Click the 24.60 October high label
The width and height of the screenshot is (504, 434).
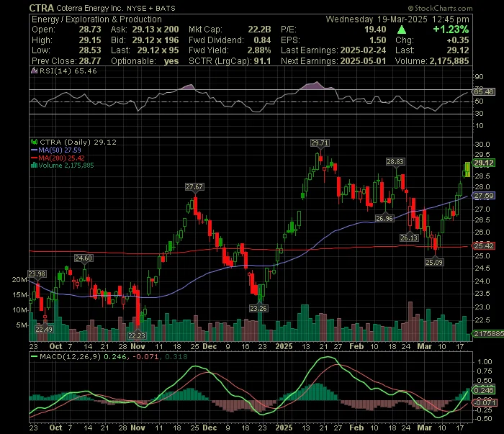click(x=84, y=258)
